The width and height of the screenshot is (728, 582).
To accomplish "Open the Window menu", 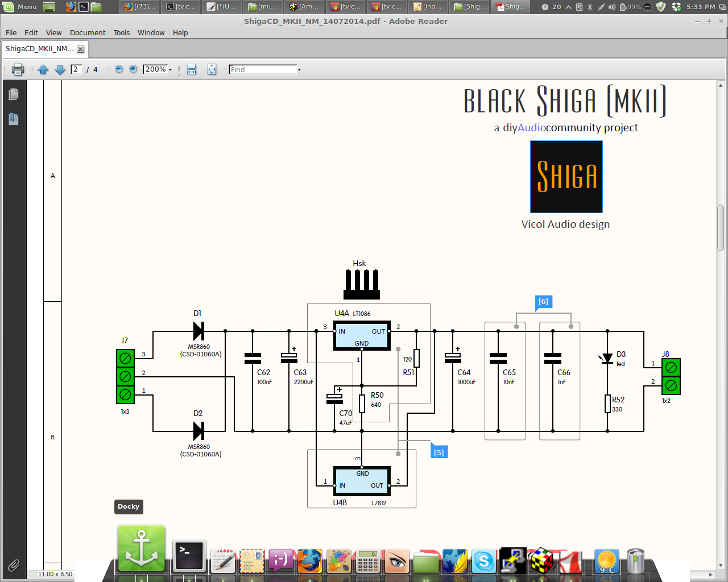I will [x=151, y=32].
